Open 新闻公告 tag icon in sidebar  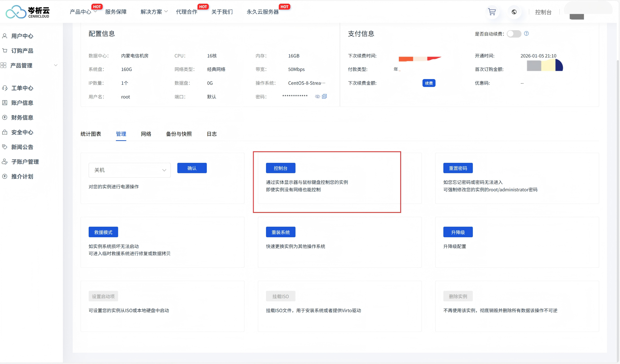click(x=5, y=147)
